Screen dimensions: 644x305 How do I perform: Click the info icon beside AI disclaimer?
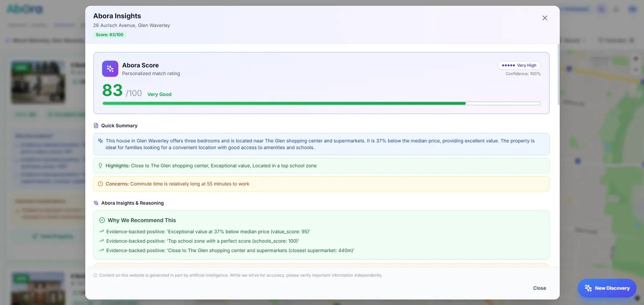95,275
